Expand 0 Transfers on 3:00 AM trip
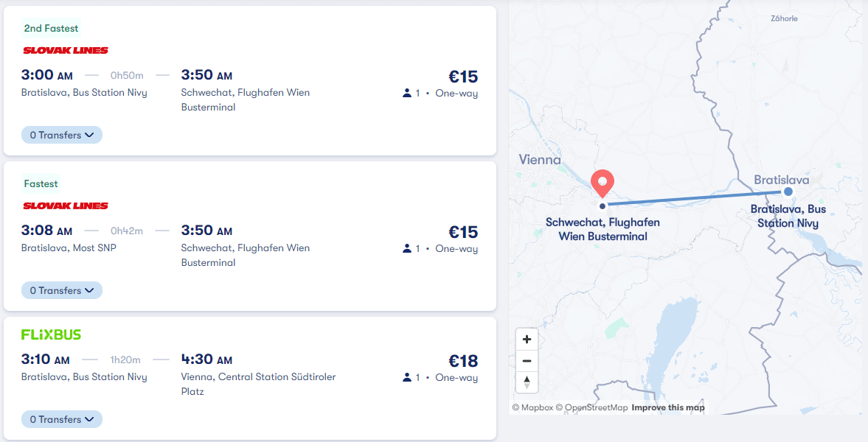The image size is (868, 442). 61,135
